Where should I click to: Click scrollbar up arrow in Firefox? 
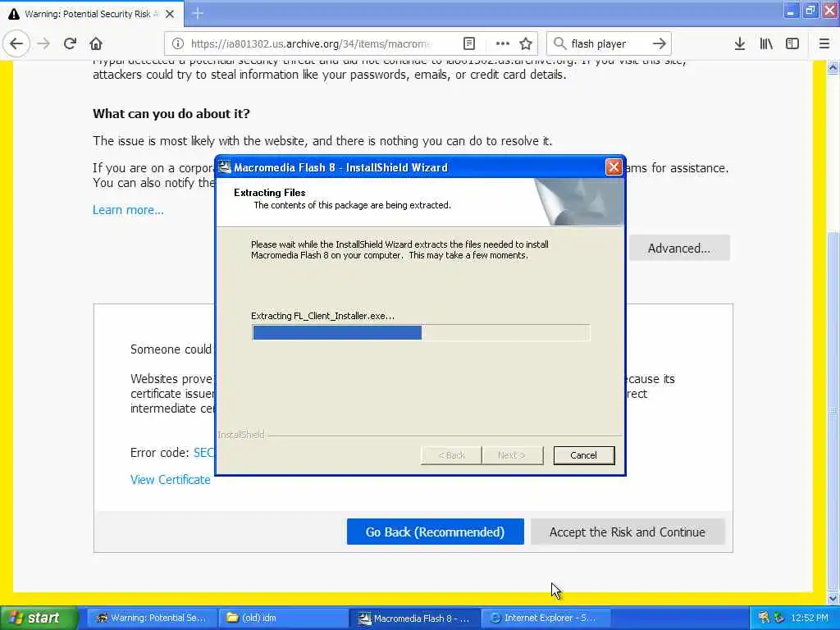pos(833,67)
